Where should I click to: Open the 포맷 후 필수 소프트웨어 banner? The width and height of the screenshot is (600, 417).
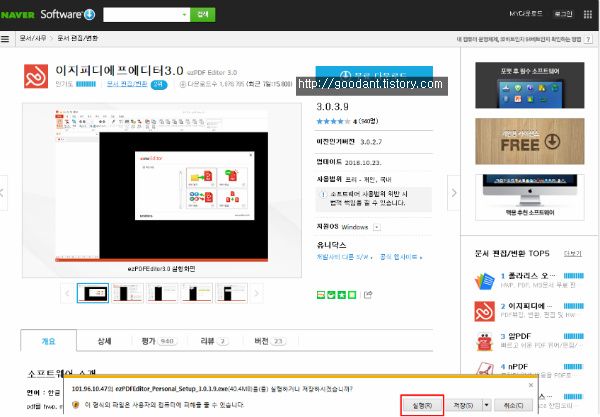(x=530, y=85)
